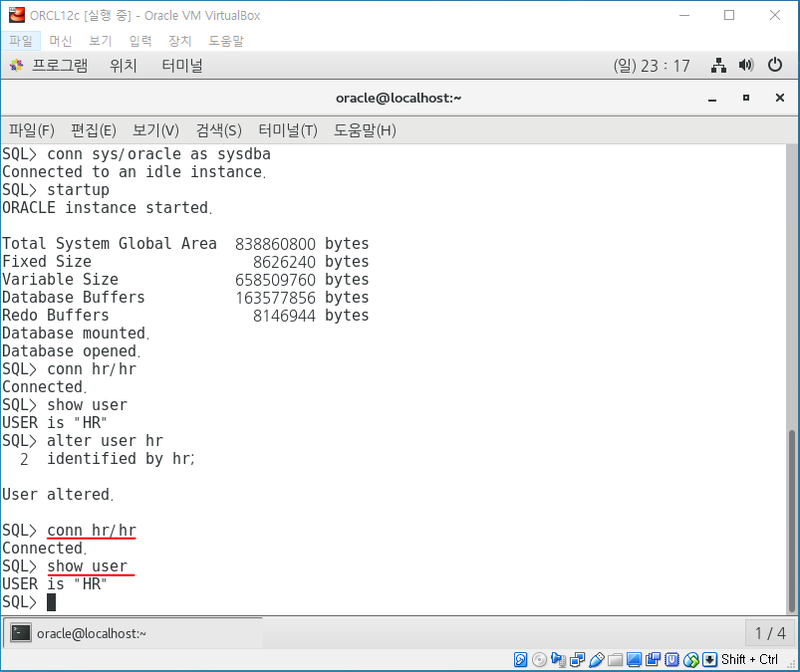This screenshot has height=672, width=800.
Task: Click the 'startup' command text
Action: point(78,190)
